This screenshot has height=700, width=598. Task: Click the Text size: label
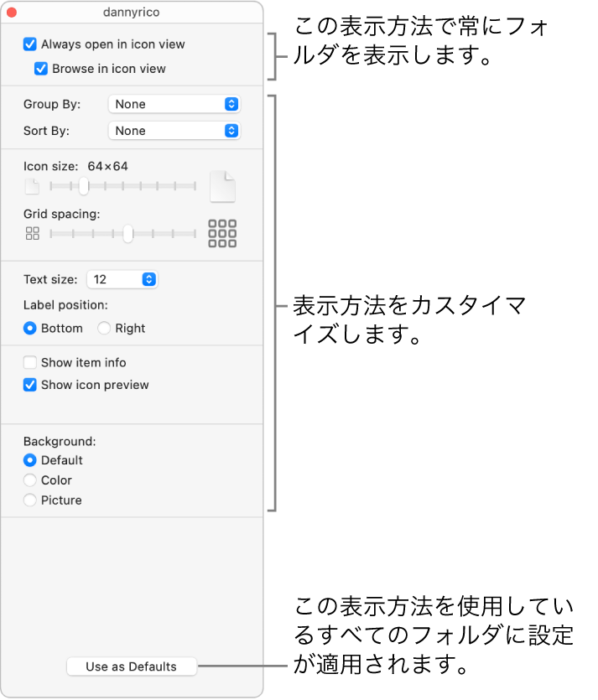click(50, 279)
